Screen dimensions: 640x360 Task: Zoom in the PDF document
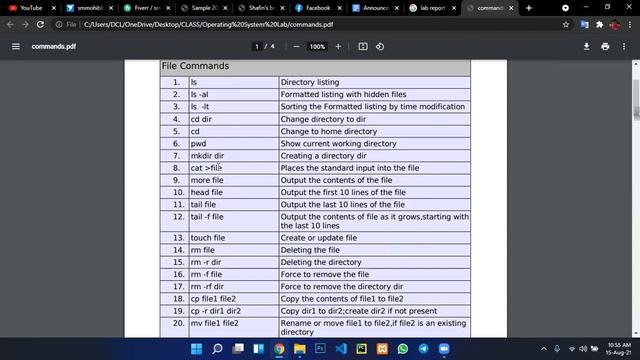pos(338,47)
